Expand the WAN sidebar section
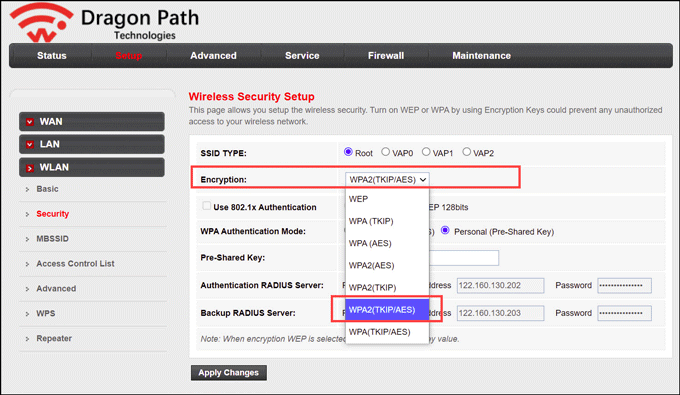Image resolution: width=680 pixels, height=395 pixels. (x=92, y=121)
